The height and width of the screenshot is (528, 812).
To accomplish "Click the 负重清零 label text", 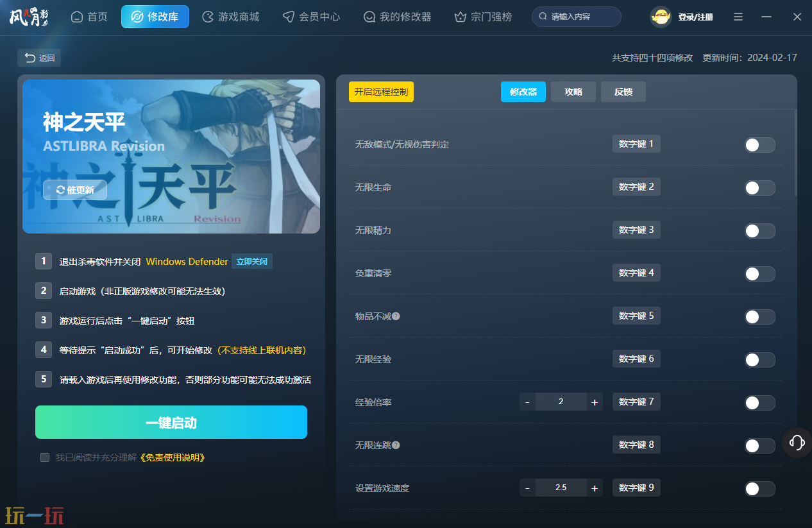I will point(373,274).
